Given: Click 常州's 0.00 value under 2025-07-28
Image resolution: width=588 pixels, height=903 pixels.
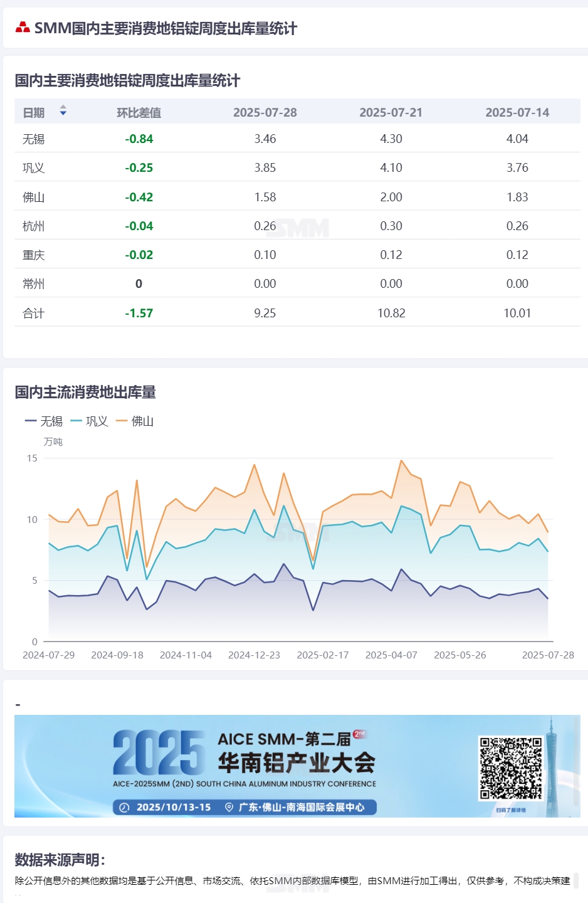Looking at the screenshot, I should coord(265,284).
